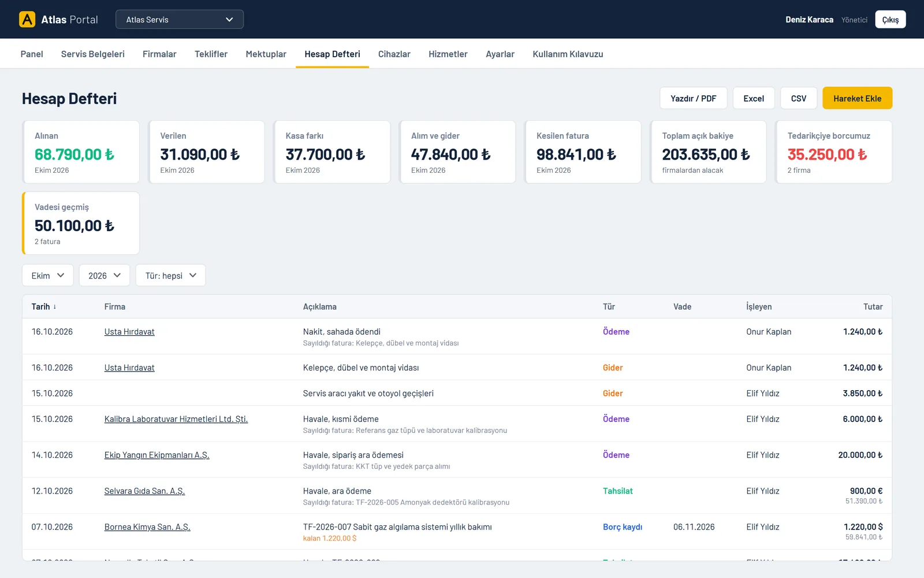Image resolution: width=924 pixels, height=578 pixels.
Task: Expand the Tür: hepsi type filter
Action: click(170, 275)
